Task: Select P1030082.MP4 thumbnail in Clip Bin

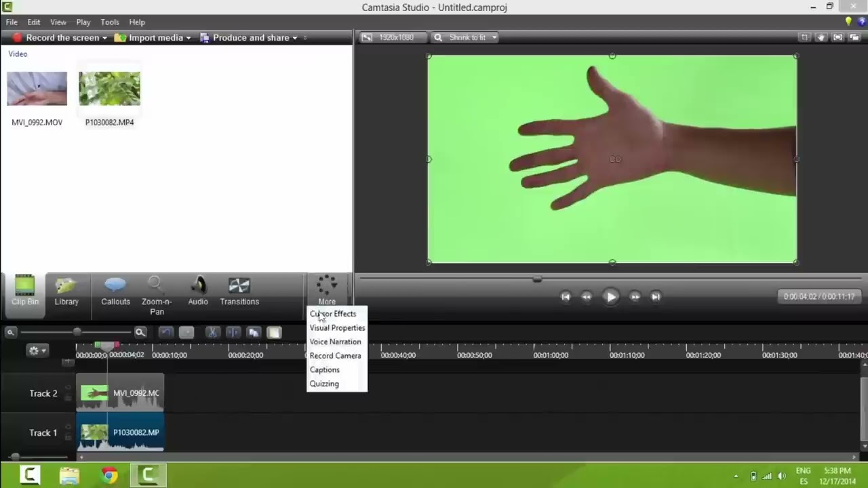Action: pos(109,89)
